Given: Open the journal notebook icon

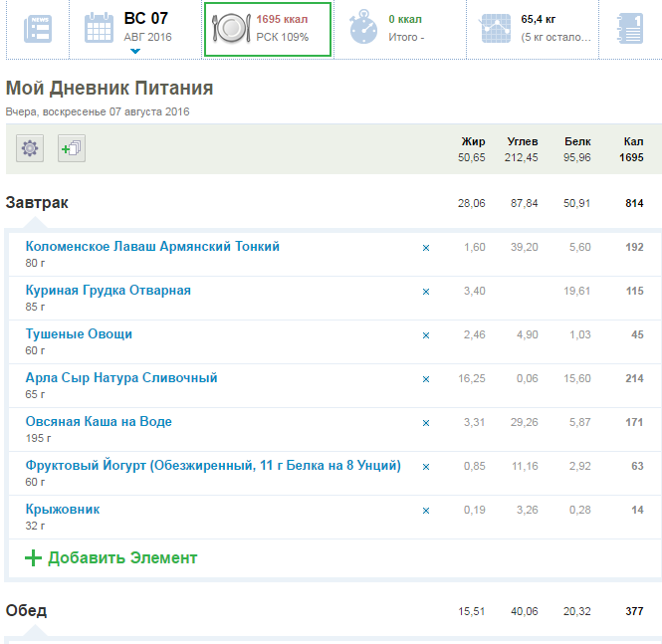Looking at the screenshot, I should click(x=631, y=29).
